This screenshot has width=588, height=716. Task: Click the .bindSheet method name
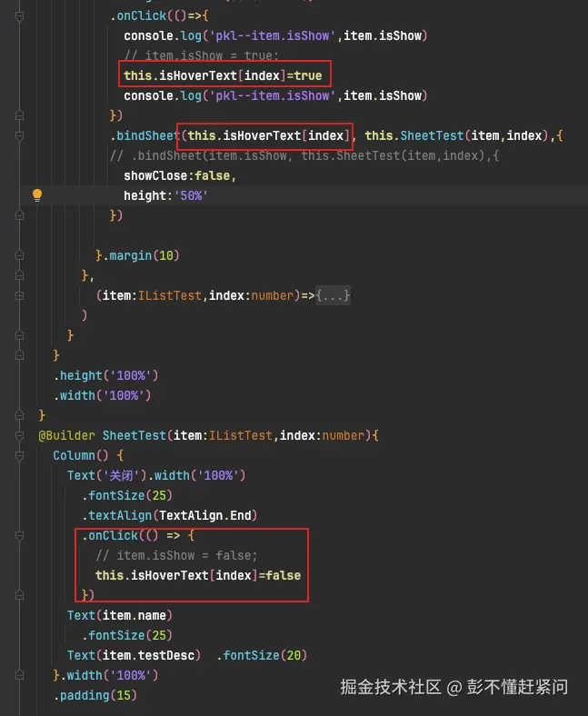click(x=145, y=136)
